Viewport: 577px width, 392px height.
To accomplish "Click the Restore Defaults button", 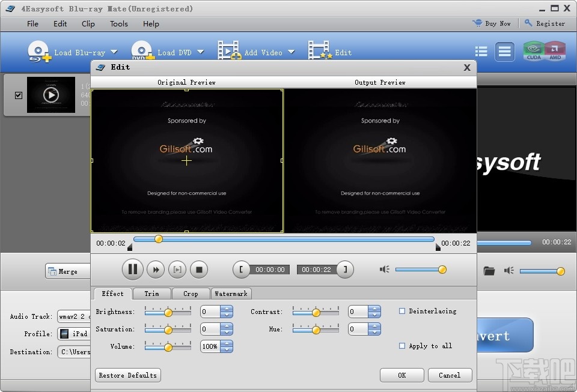I will coord(127,375).
